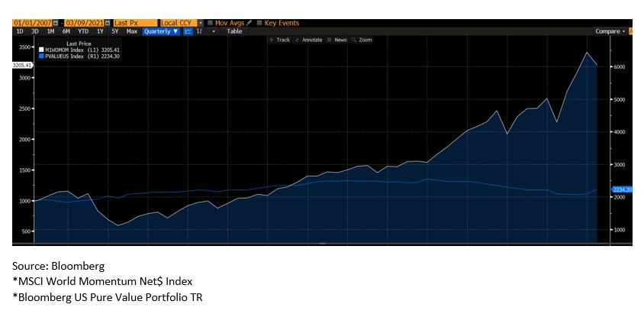Click the chart scale arrows icon

[x=199, y=31]
